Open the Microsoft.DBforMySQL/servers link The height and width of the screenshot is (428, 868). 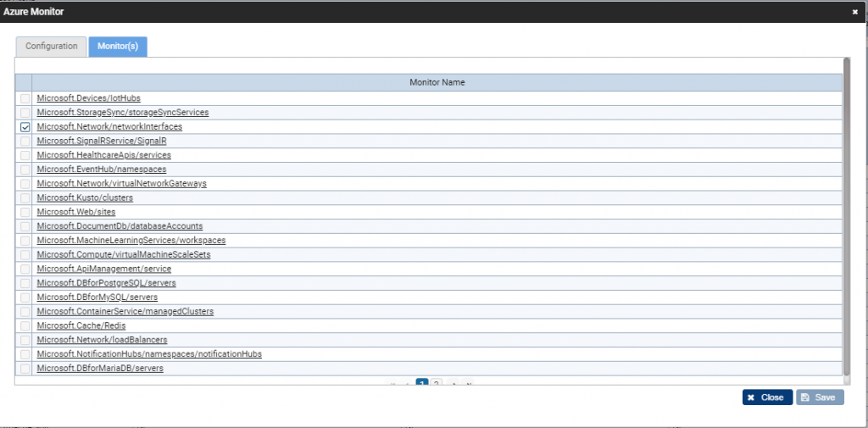[x=97, y=297]
